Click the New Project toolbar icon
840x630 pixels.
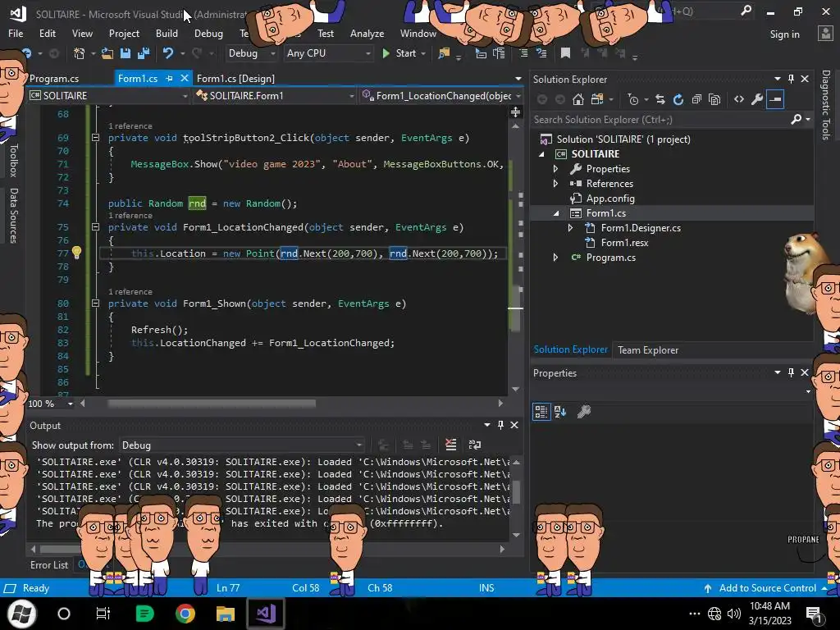pyautogui.click(x=80, y=53)
